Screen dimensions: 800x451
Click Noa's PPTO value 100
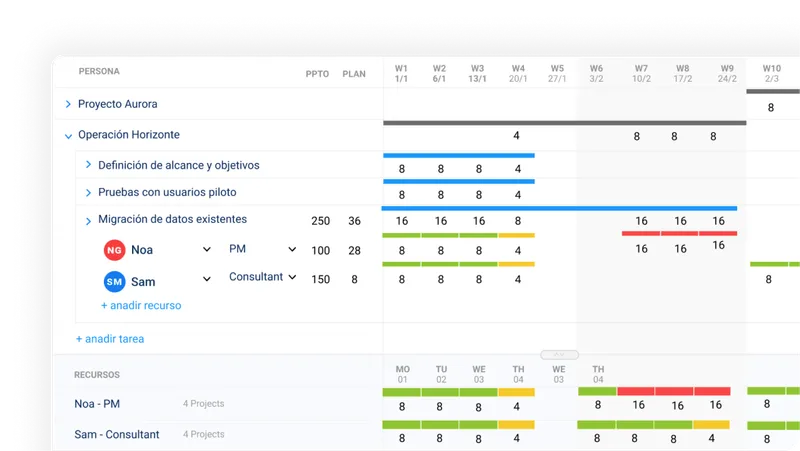point(321,250)
